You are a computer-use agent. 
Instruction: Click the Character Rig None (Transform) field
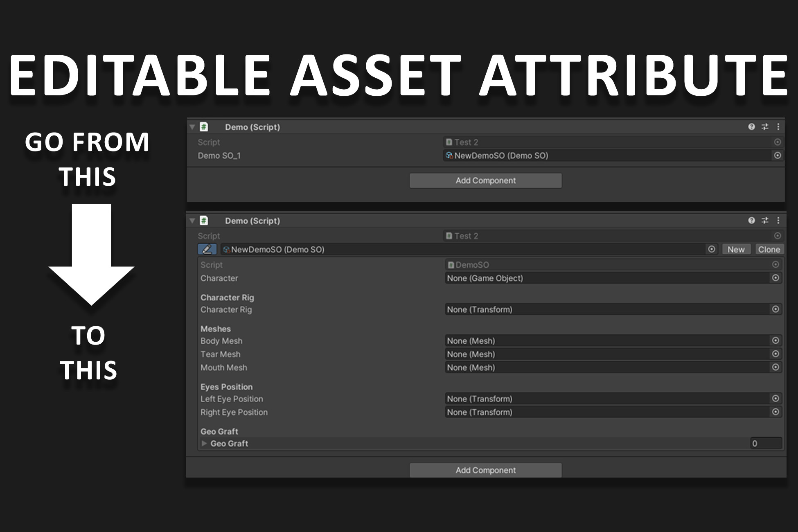(606, 309)
